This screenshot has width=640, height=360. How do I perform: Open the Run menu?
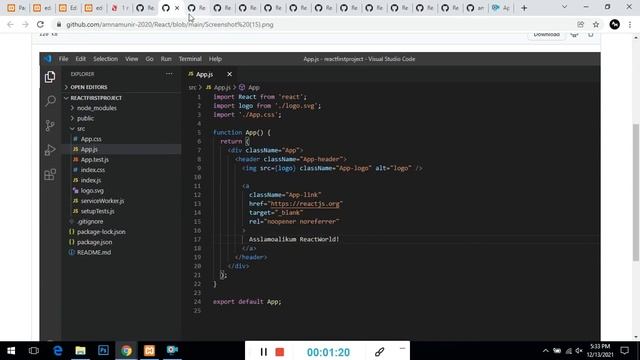click(x=166, y=59)
